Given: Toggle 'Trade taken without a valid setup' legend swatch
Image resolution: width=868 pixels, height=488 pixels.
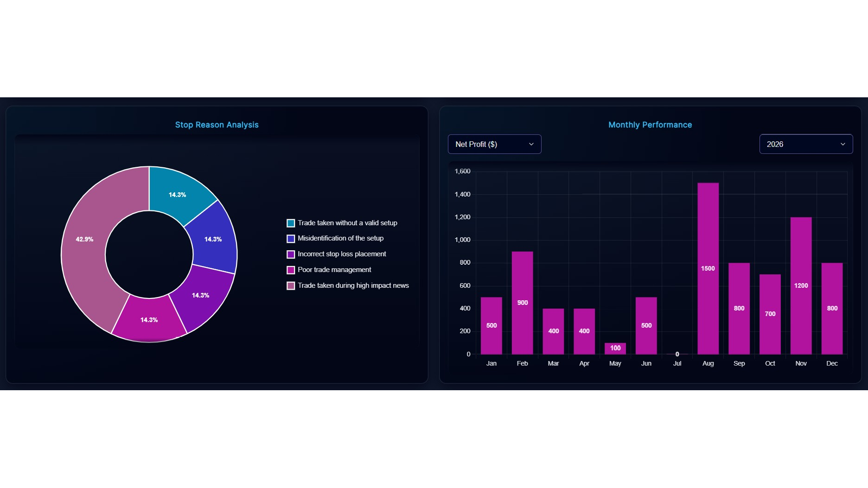Looking at the screenshot, I should click(x=291, y=223).
